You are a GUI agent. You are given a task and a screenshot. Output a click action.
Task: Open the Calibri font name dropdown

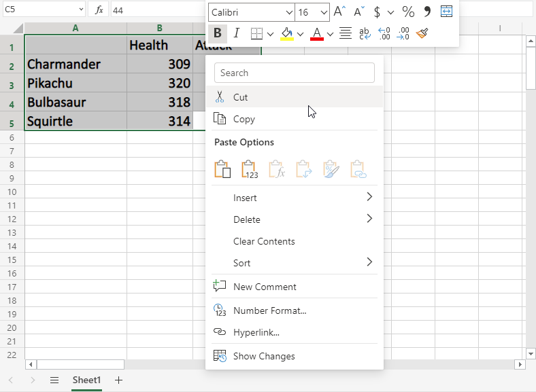point(287,12)
